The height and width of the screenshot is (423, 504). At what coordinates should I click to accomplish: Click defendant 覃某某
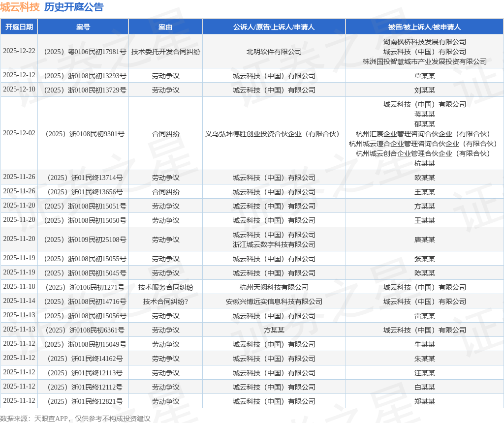point(425,76)
